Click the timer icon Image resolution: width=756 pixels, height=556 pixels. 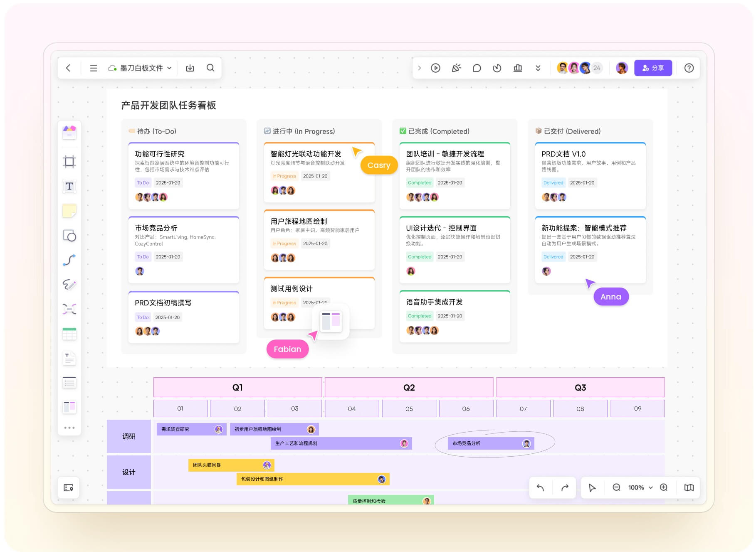click(x=497, y=68)
